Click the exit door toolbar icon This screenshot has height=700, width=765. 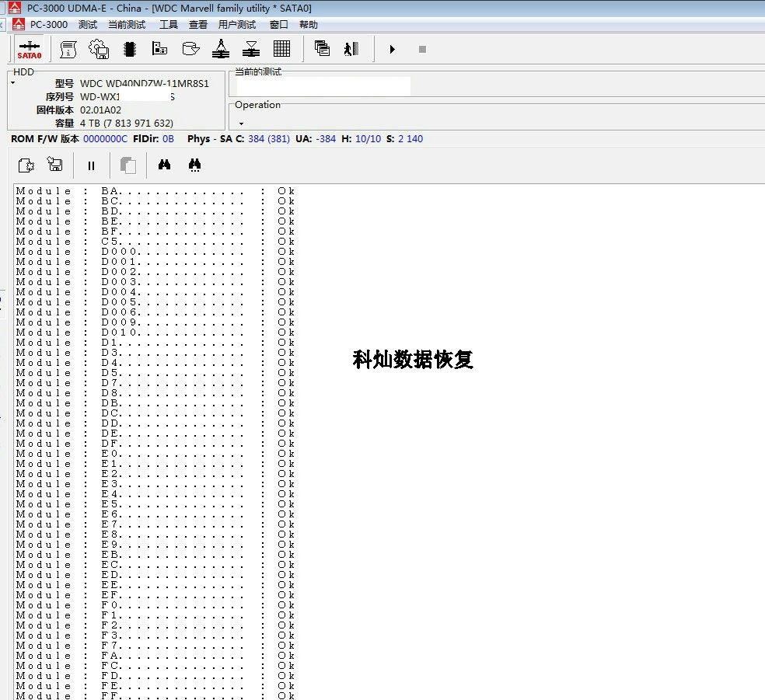pos(351,49)
